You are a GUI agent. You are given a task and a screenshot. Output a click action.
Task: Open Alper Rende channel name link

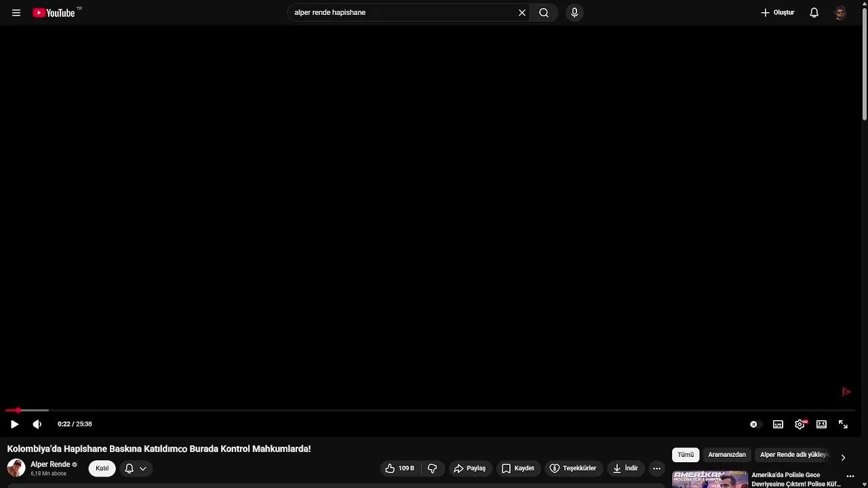(x=50, y=464)
